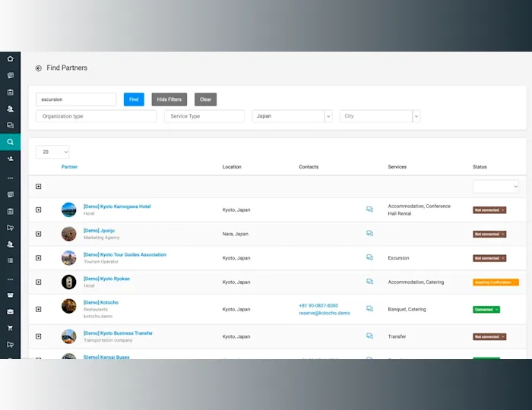Open Awaiting Confirmation status for Kyoto Ryokan
This screenshot has width=532, height=410.
[496, 282]
